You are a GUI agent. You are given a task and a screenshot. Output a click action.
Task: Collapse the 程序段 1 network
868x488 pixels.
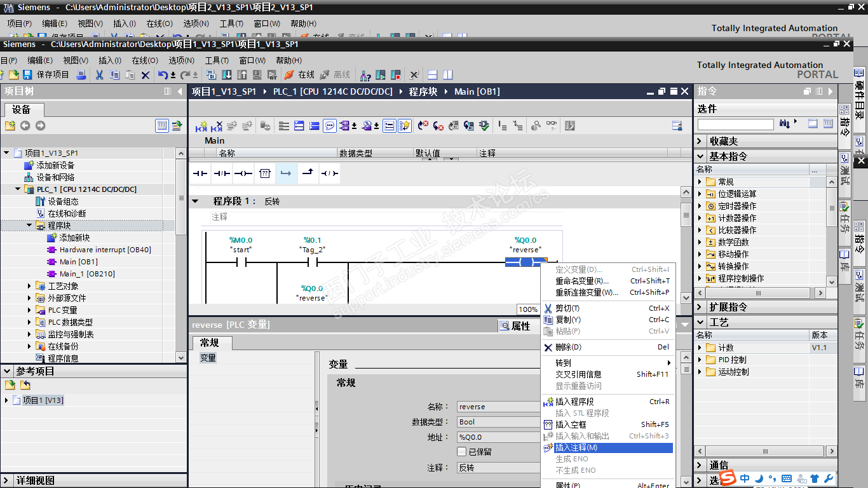(x=196, y=201)
